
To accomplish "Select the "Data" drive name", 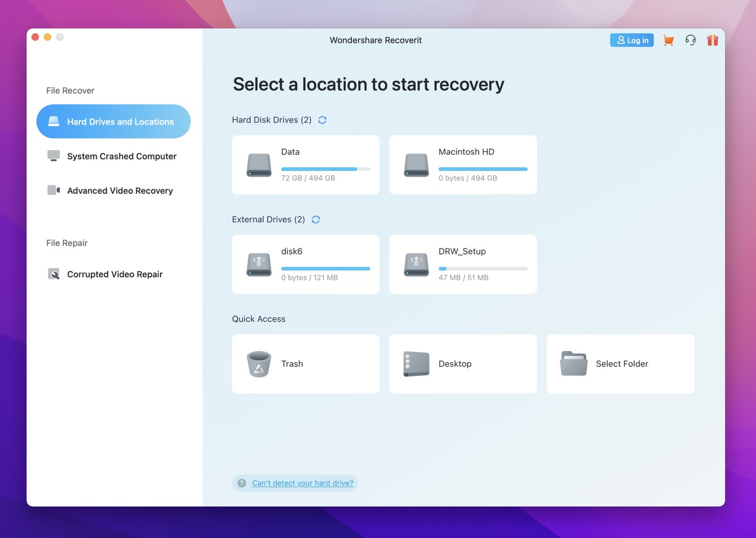I will click(x=290, y=152).
